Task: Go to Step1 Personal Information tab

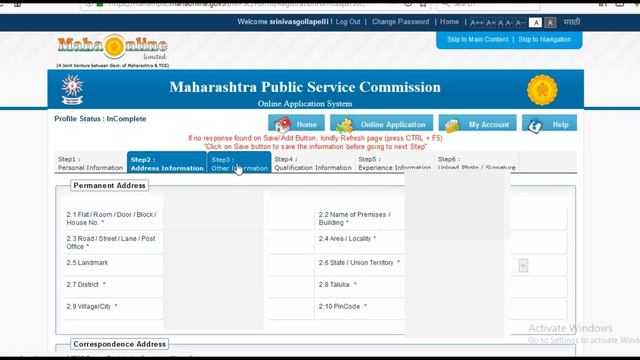Action: click(x=90, y=163)
